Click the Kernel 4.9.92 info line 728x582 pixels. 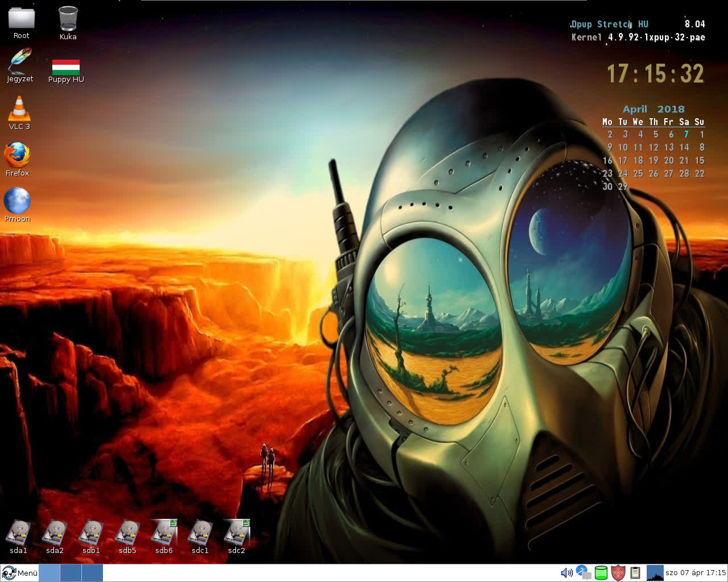[638, 38]
